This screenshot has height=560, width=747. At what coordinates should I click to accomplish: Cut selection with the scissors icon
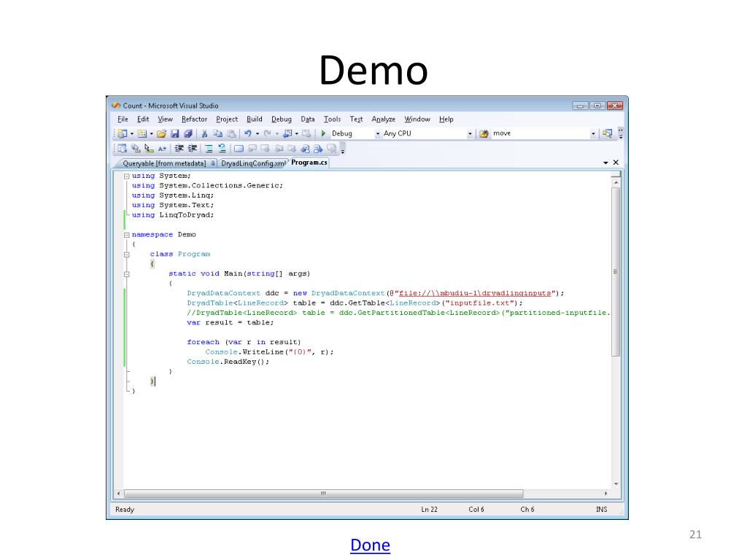tap(204, 134)
